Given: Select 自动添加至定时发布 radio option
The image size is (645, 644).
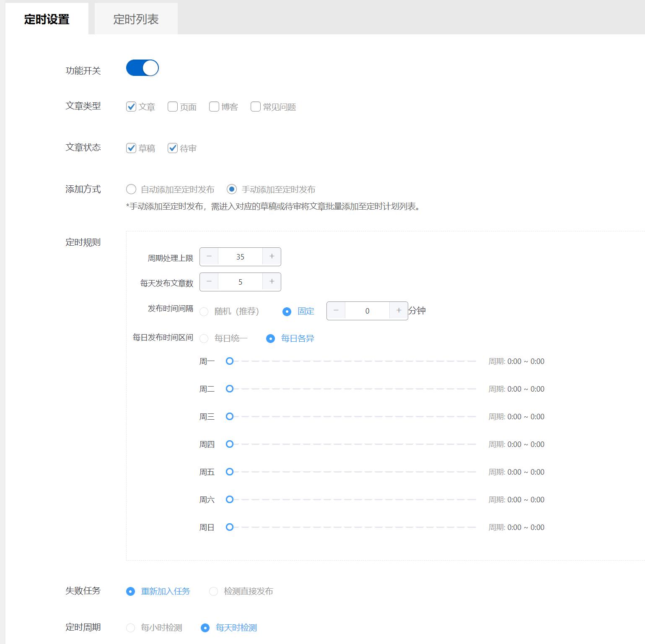Looking at the screenshot, I should pyautogui.click(x=131, y=190).
